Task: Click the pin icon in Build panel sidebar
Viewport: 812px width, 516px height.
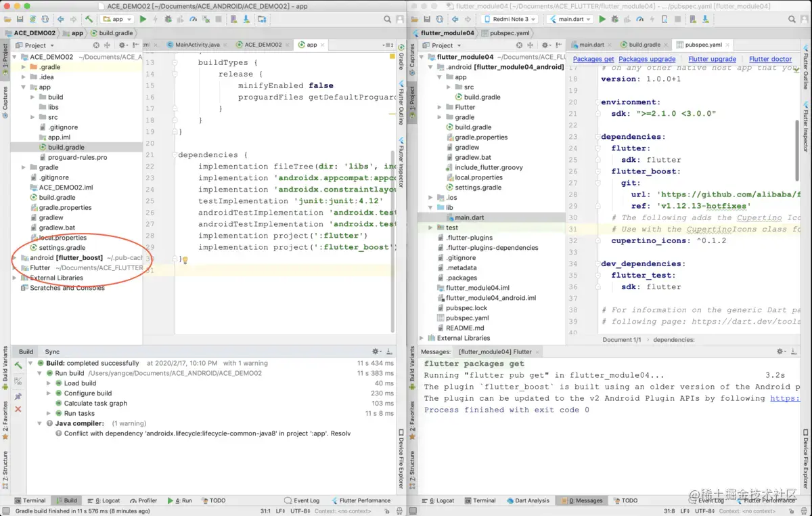Action: coord(18,396)
